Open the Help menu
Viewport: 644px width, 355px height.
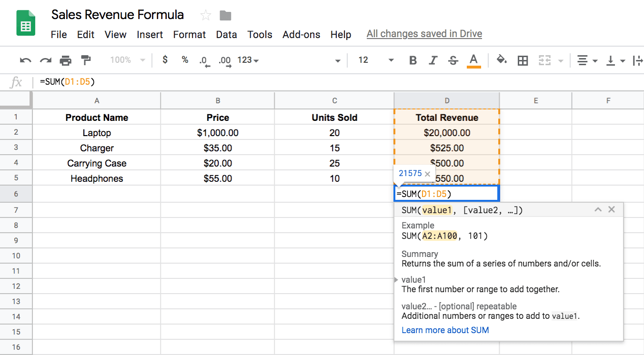click(341, 34)
